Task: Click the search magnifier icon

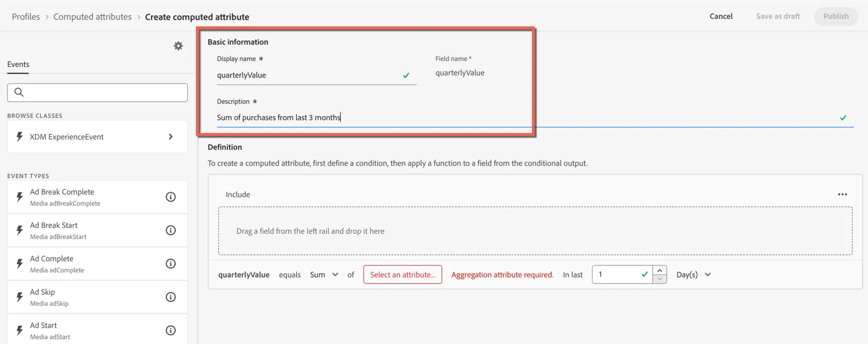Action: click(19, 92)
